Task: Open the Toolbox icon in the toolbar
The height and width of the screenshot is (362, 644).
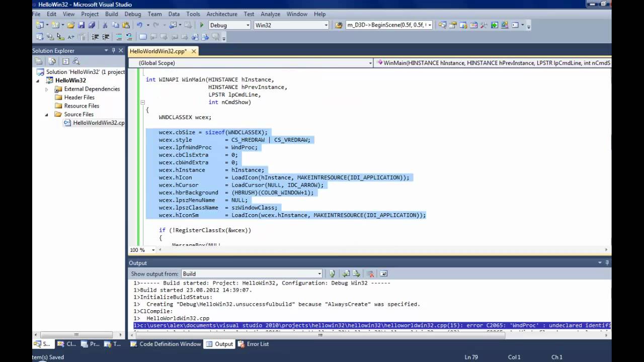Action: pos(485,25)
